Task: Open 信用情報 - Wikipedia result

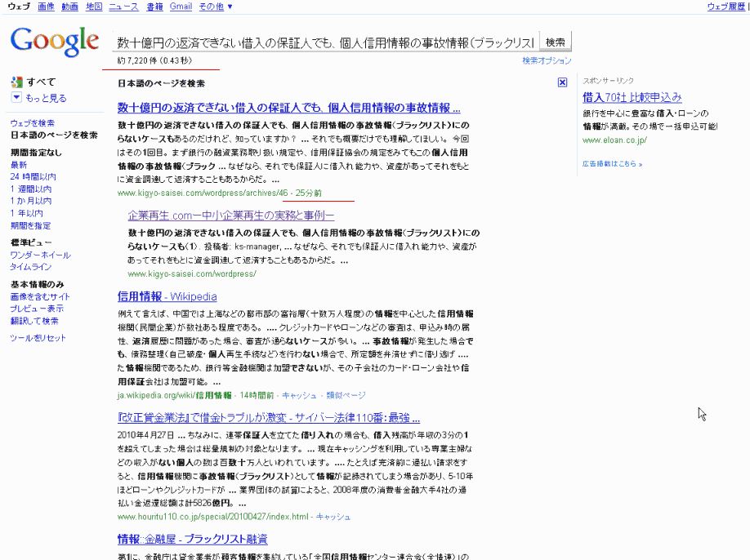Action: 167,296
